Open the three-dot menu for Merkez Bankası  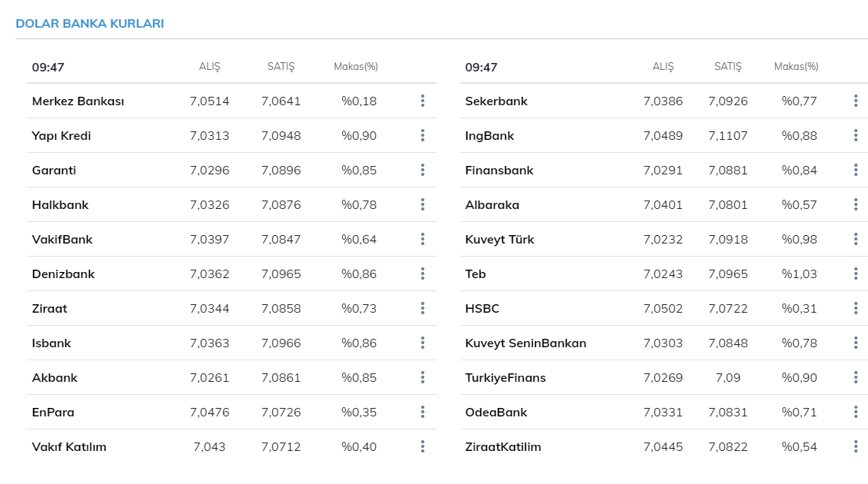(x=423, y=101)
